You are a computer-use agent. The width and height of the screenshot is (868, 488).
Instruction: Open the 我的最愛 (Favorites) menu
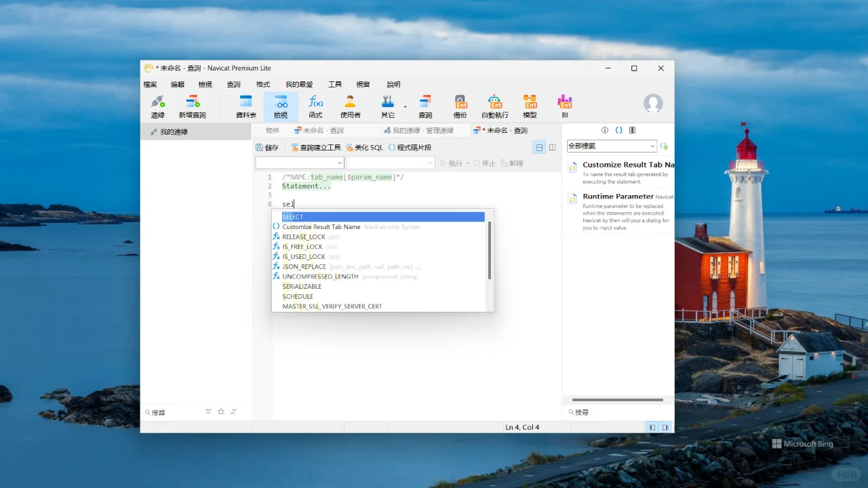coord(299,84)
